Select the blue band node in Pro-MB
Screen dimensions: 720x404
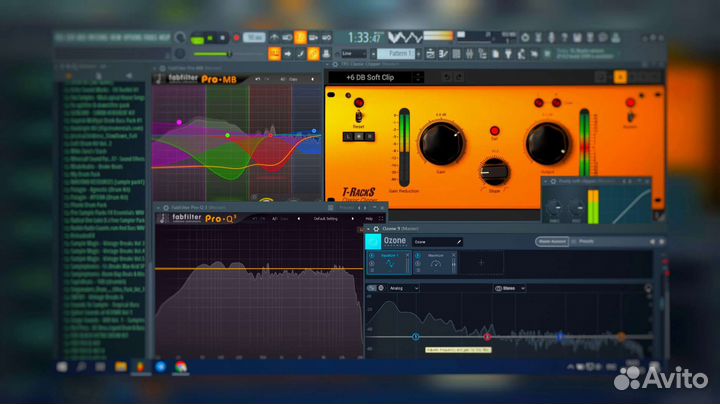click(x=313, y=130)
